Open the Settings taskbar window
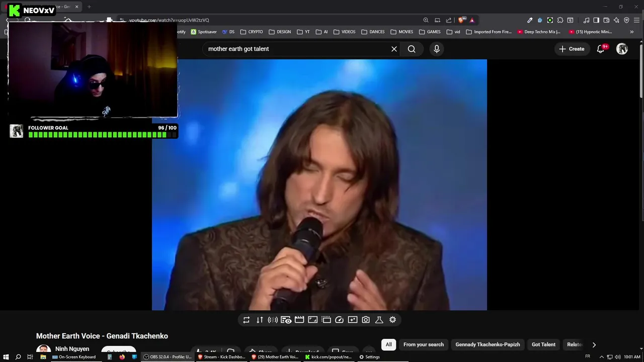The image size is (644, 362). (369, 357)
